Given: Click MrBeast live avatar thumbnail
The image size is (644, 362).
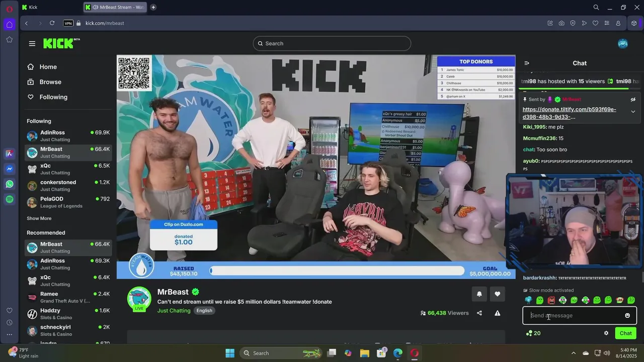Looking at the screenshot, I should [x=139, y=300].
